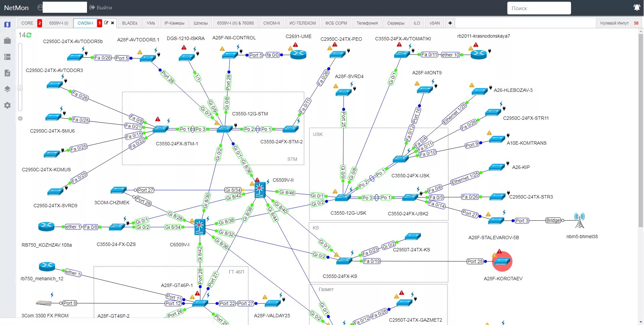
Task: Edit the CWDM-I tab with pencil icon
Action: coord(106,23)
